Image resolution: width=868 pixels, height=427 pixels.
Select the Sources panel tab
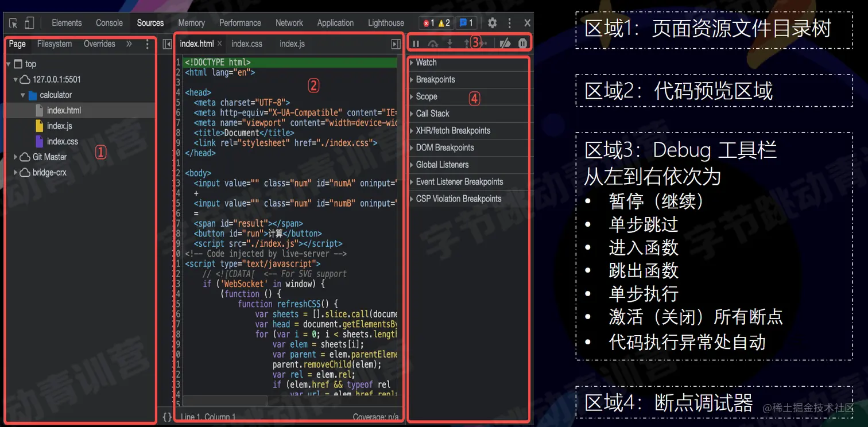150,23
